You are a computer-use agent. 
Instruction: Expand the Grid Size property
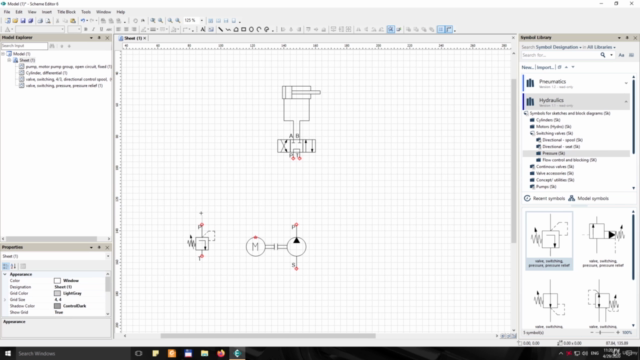pyautogui.click(x=5, y=300)
